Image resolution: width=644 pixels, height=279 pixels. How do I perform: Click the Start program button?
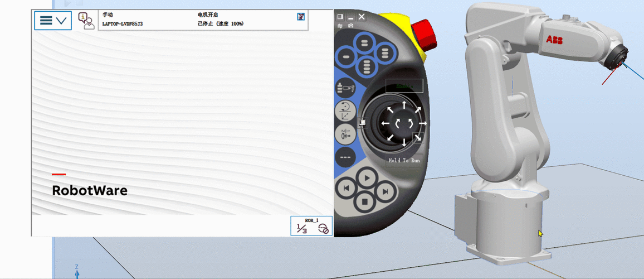point(367,178)
